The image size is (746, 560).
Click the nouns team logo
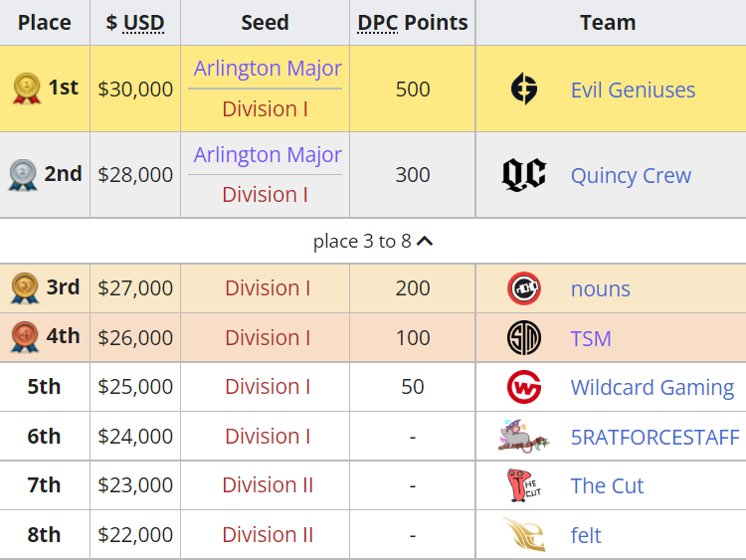pyautogui.click(x=523, y=288)
